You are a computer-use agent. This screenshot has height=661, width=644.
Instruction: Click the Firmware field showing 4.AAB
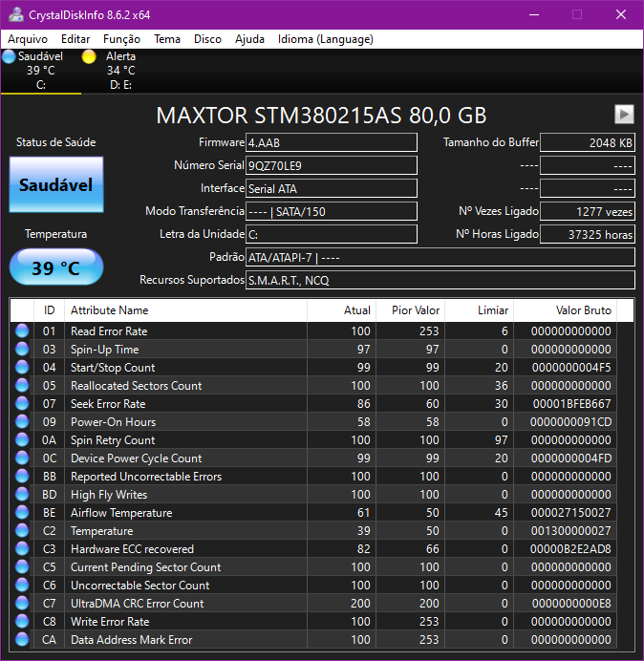[x=332, y=142]
